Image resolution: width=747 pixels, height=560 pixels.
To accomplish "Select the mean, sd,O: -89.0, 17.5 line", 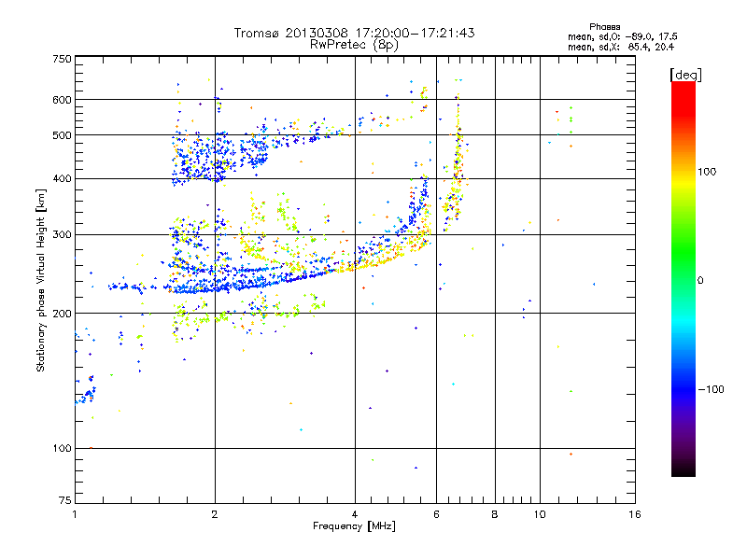I will pos(622,36).
